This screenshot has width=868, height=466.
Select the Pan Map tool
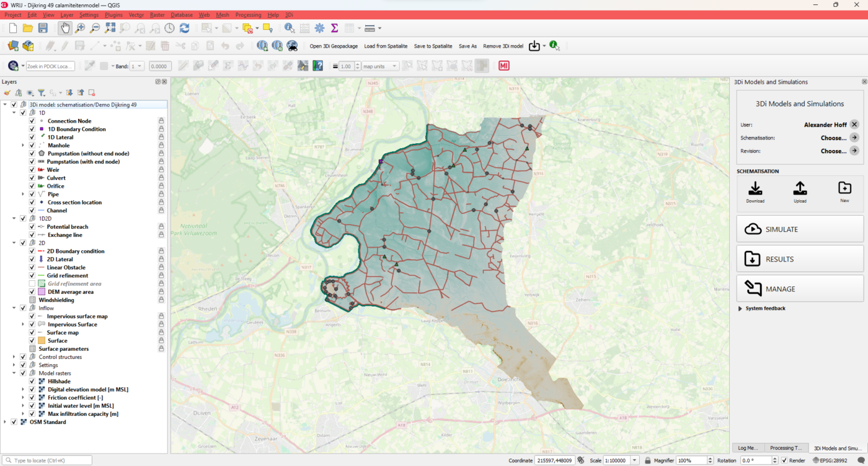point(64,27)
